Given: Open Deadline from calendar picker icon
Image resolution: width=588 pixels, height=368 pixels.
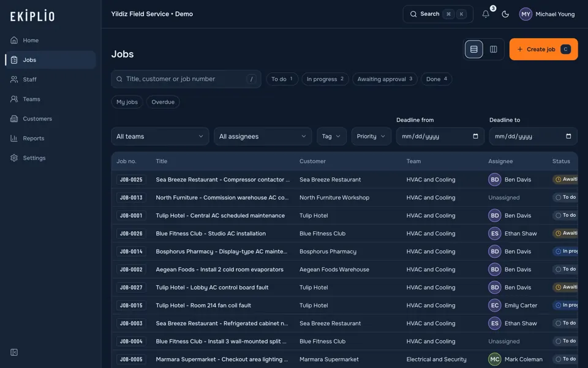Looking at the screenshot, I should (475, 136).
